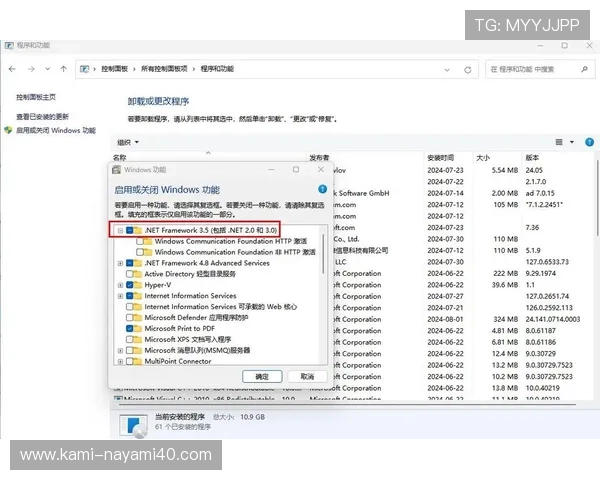
Task: Toggle .NET Framework 4.8 Advanced Services checkbox
Action: (x=129, y=263)
